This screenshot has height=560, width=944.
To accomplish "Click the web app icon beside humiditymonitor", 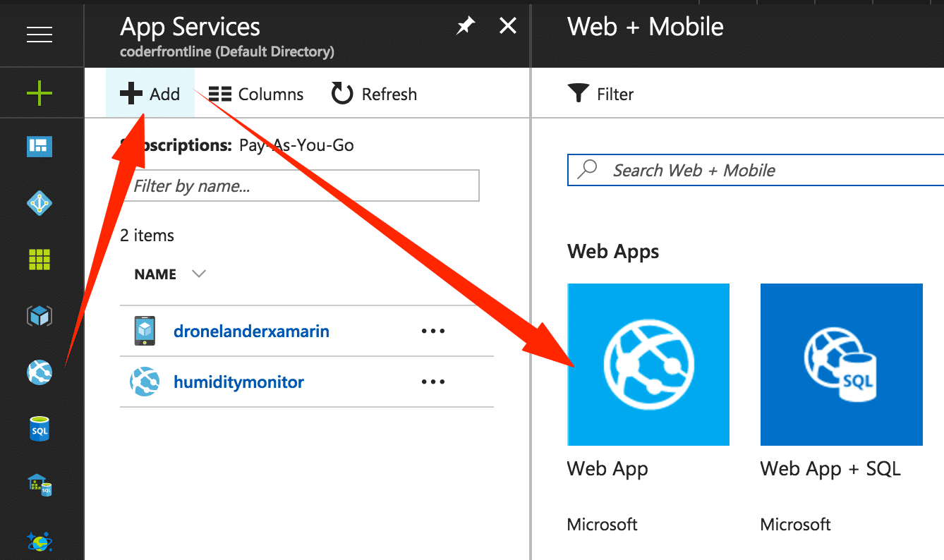I will pyautogui.click(x=145, y=382).
